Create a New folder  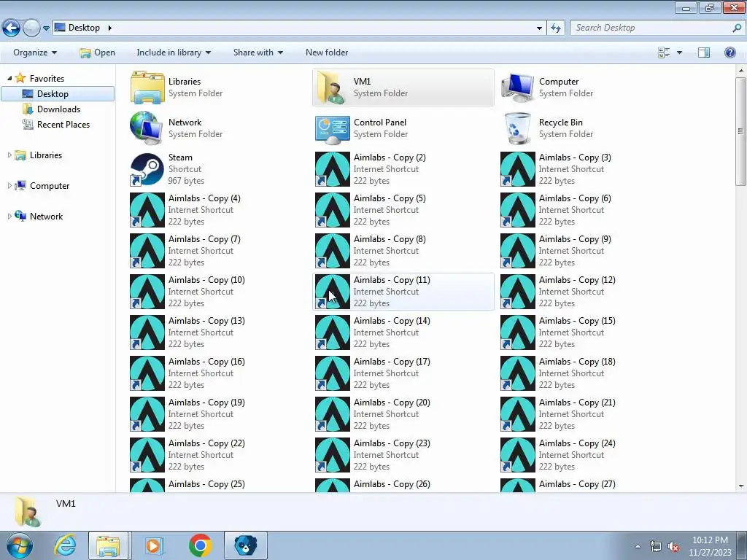tap(327, 52)
